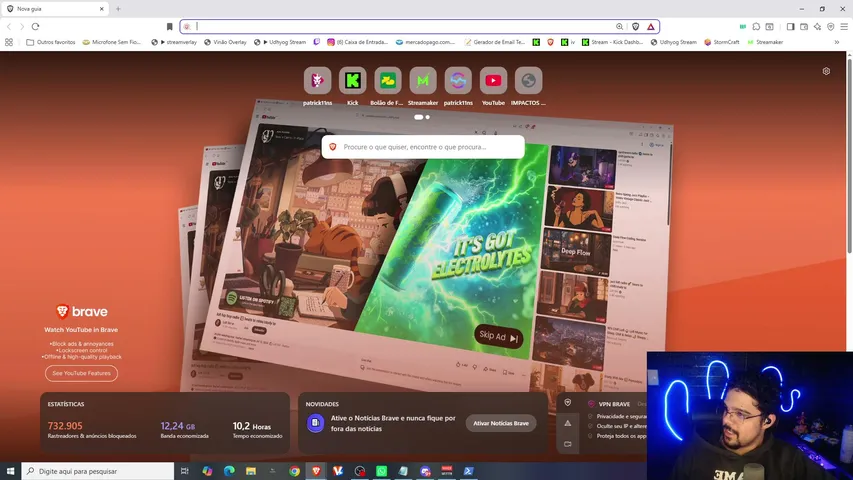Click the Brave Shields lion icon in address bar

(x=635, y=27)
